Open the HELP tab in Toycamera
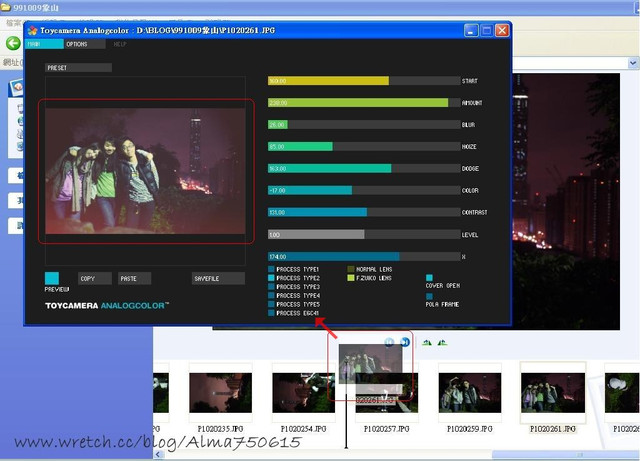This screenshot has height=461, width=640. click(x=120, y=44)
